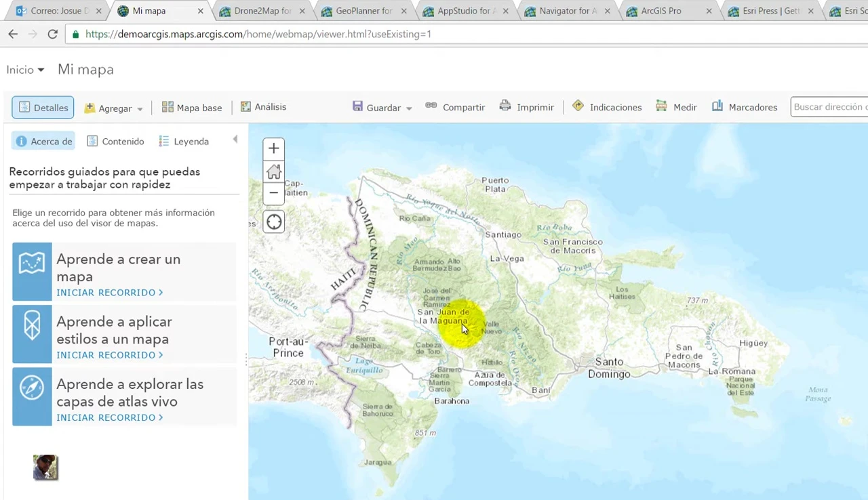Open the Mapa base gallery
Screen dimensions: 868x500
point(192,107)
